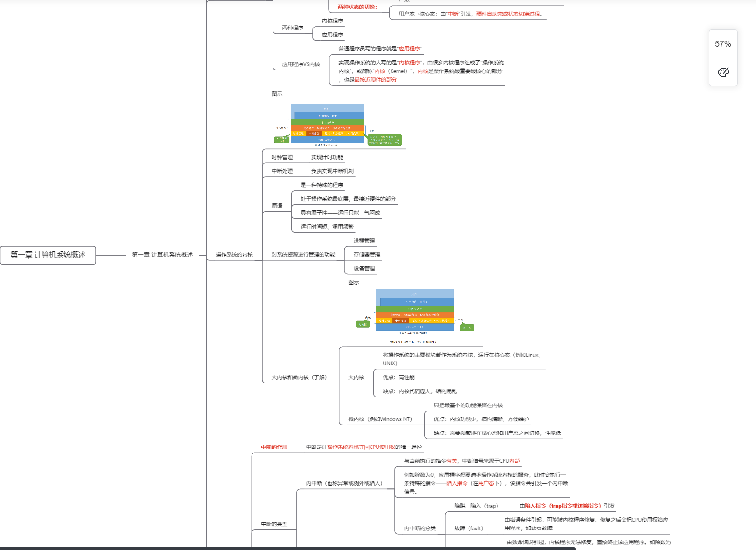Screen dimensions: 756x550
Task: Click the upper 图示 label
Action: [x=277, y=94]
